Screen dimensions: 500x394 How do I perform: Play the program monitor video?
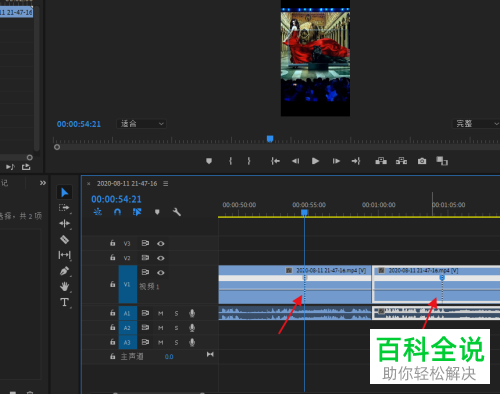pyautogui.click(x=315, y=161)
